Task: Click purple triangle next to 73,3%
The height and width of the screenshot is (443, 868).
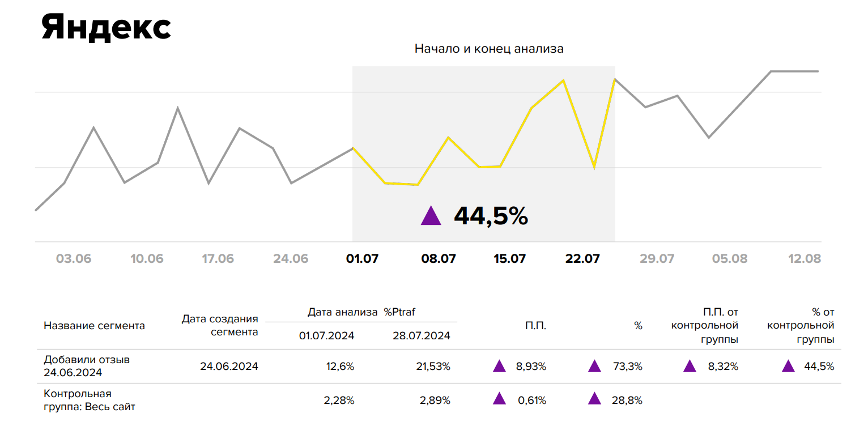Action: click(x=594, y=367)
